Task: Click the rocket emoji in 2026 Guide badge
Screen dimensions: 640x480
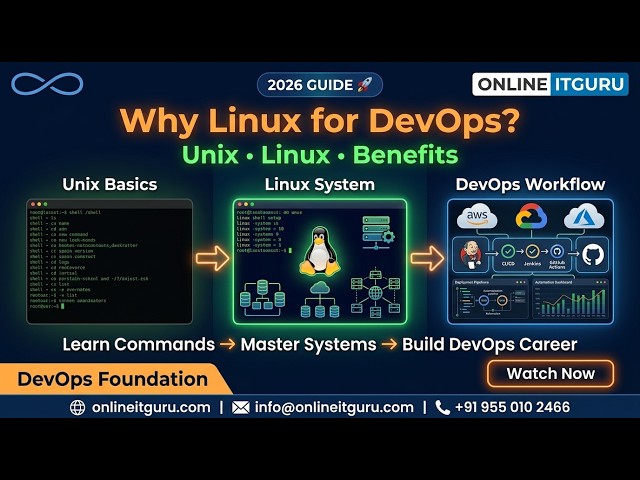Action: coord(364,85)
